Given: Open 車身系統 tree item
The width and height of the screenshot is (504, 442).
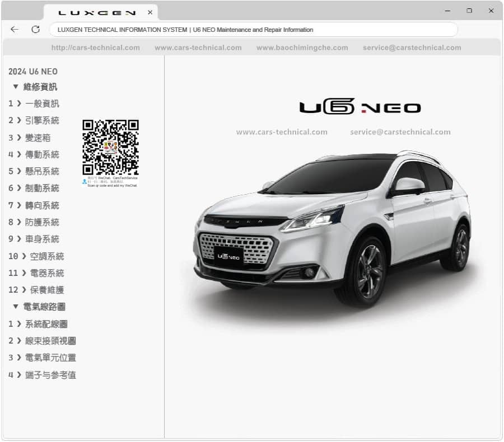Looking at the screenshot, I should tap(42, 239).
